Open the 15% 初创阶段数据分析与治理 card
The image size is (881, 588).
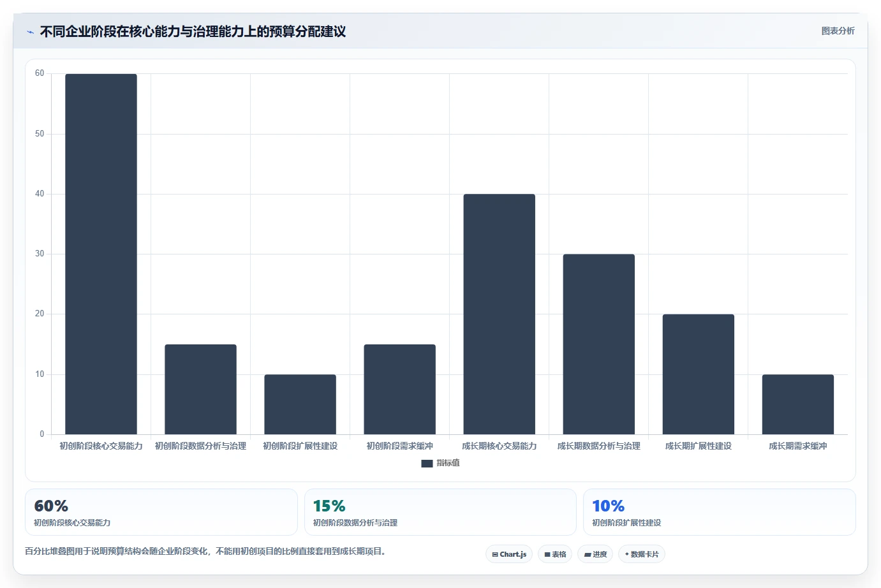(440, 512)
